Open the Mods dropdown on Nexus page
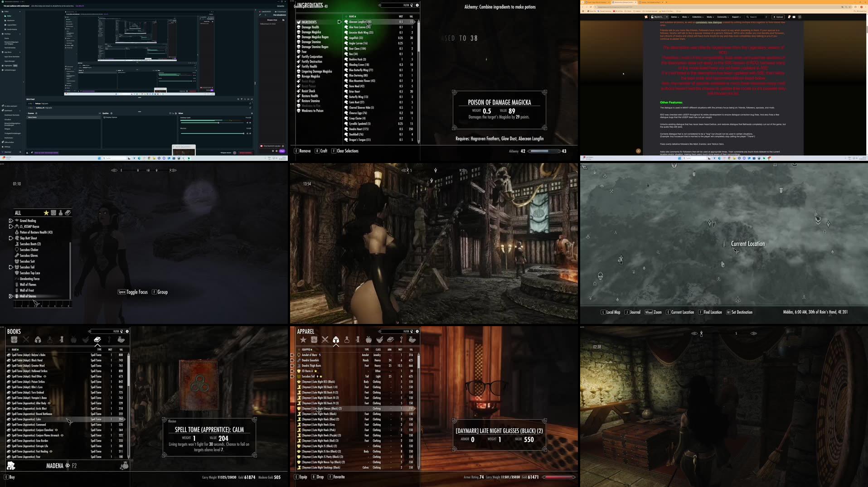Image resolution: width=868 pixels, height=487 pixels. [685, 17]
